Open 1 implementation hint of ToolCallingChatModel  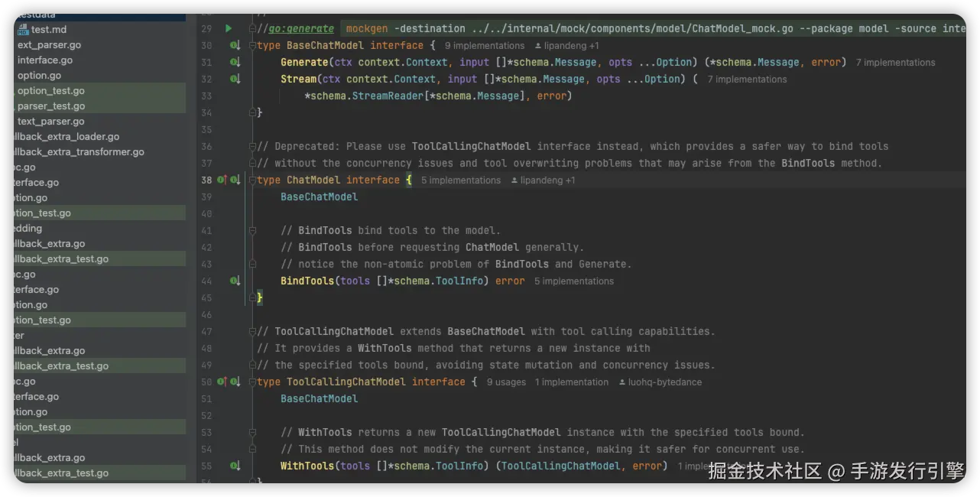572,382
